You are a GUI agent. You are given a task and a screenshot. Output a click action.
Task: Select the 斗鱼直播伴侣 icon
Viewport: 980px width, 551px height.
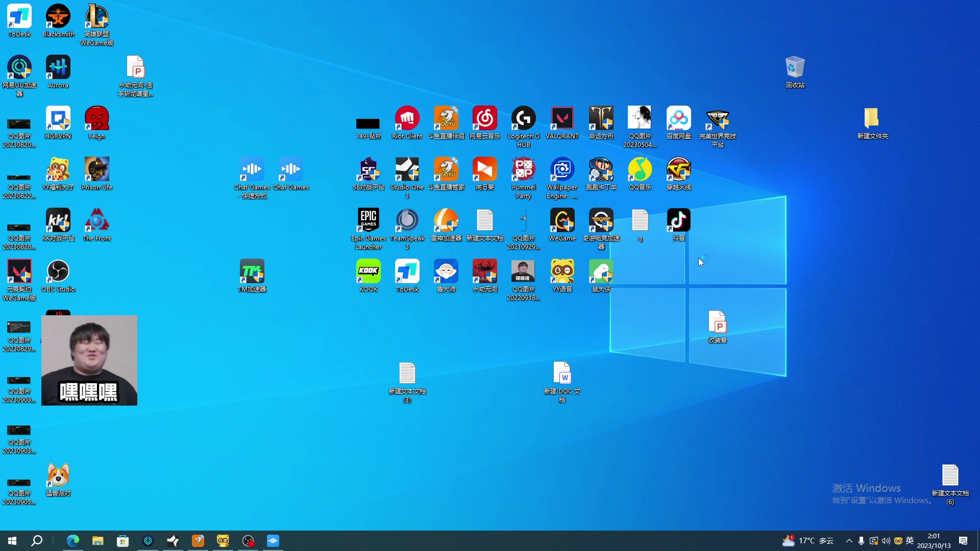coord(446,123)
